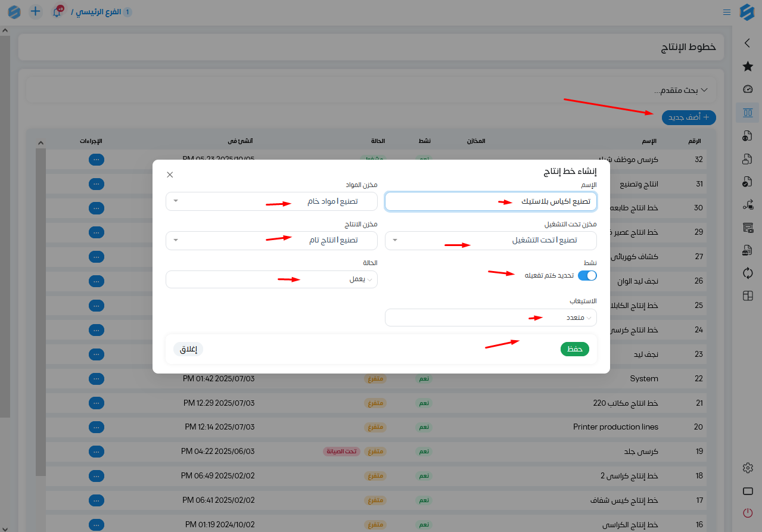Open the favorites star icon in sidebar

(748, 66)
